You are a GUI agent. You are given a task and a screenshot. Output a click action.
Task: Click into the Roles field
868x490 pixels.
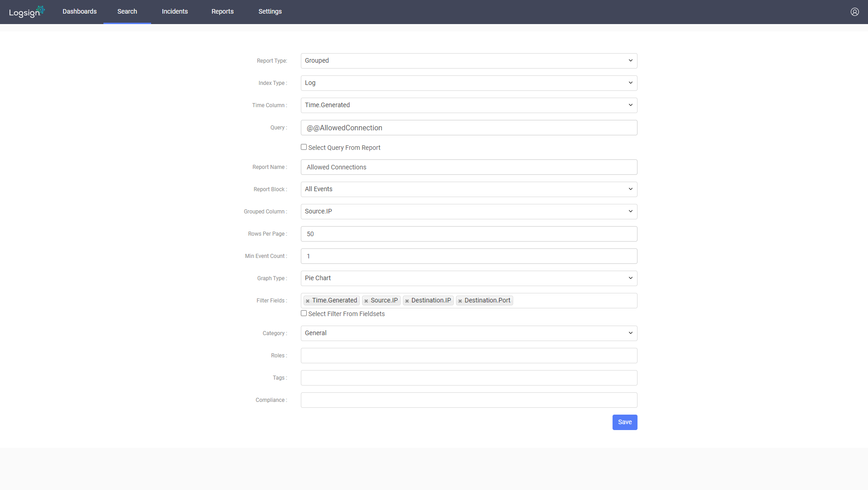coord(469,356)
